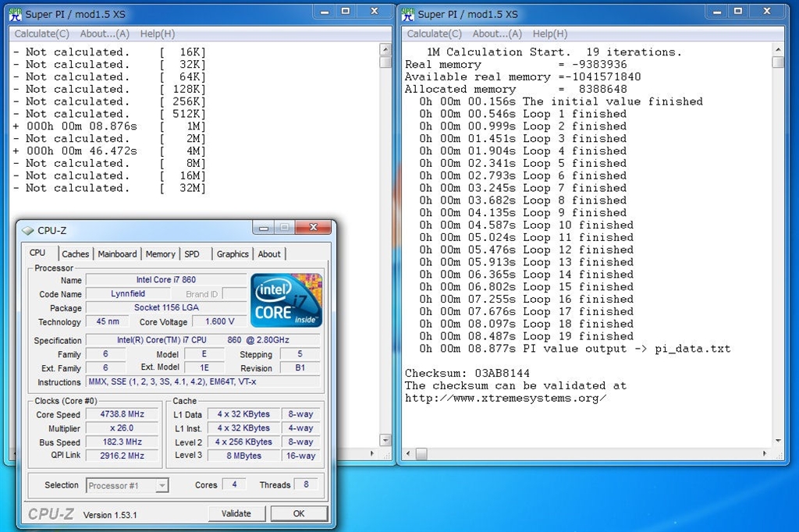The width and height of the screenshot is (799, 532).
Task: Open the Mainboard tab in CPU-Z
Action: pyautogui.click(x=117, y=254)
